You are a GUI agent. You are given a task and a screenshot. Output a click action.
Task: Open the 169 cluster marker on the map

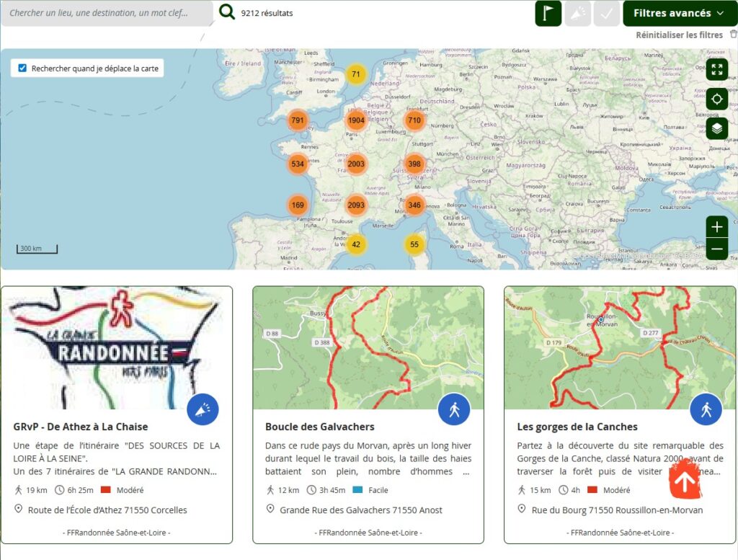[x=298, y=205]
